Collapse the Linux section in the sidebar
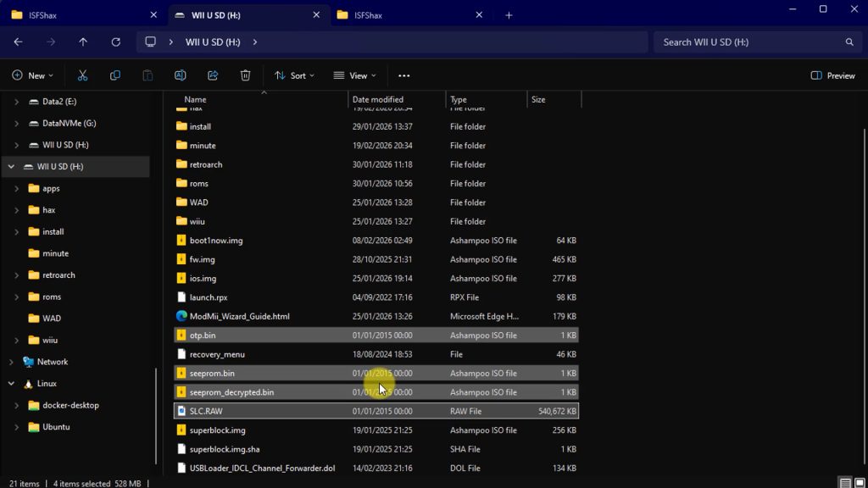 pyautogui.click(x=12, y=383)
